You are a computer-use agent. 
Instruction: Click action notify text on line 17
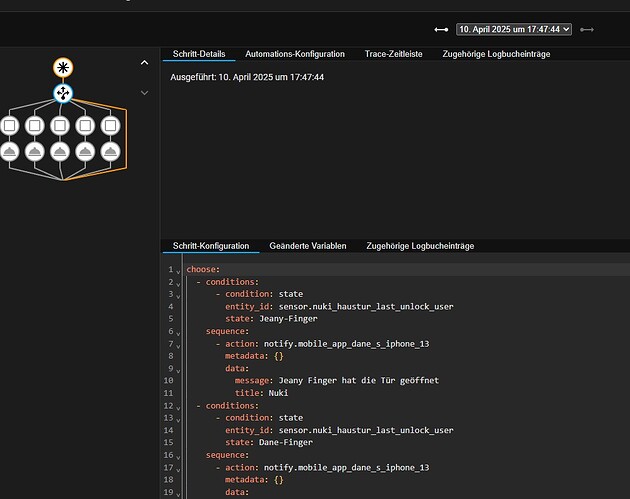click(327, 468)
